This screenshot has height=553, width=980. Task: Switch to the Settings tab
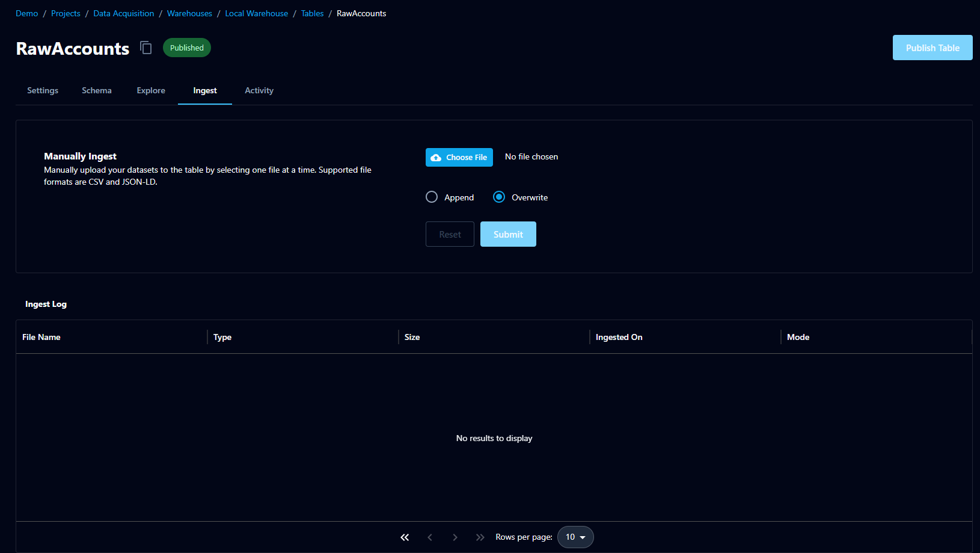point(43,90)
